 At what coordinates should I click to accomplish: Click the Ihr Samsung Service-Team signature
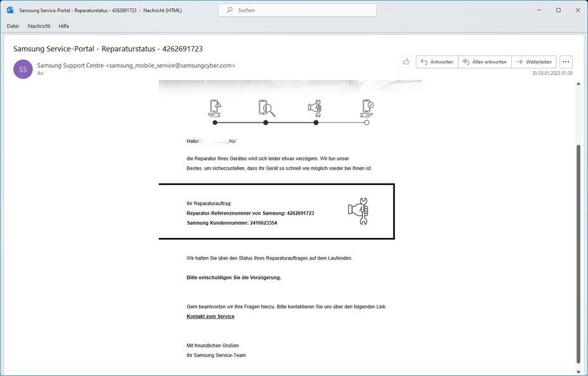click(x=216, y=355)
